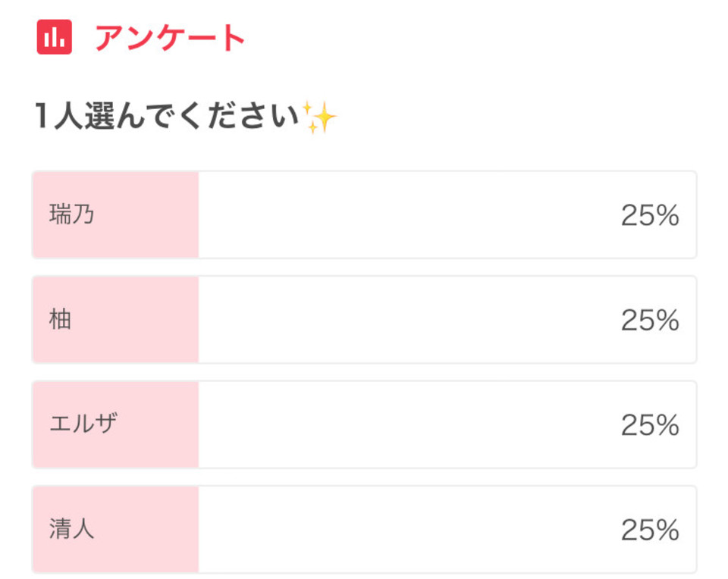Click the white empty area of 瑞乃 row
Image resolution: width=728 pixels, height=579 pixels.
tap(409, 214)
